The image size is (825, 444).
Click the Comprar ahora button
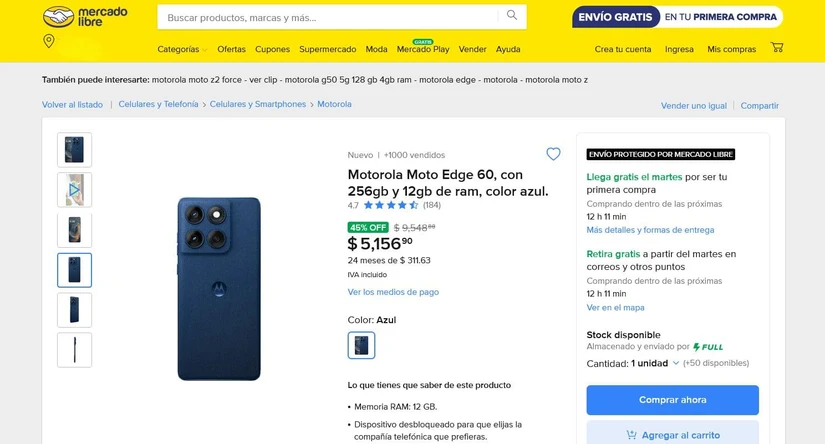(x=672, y=400)
